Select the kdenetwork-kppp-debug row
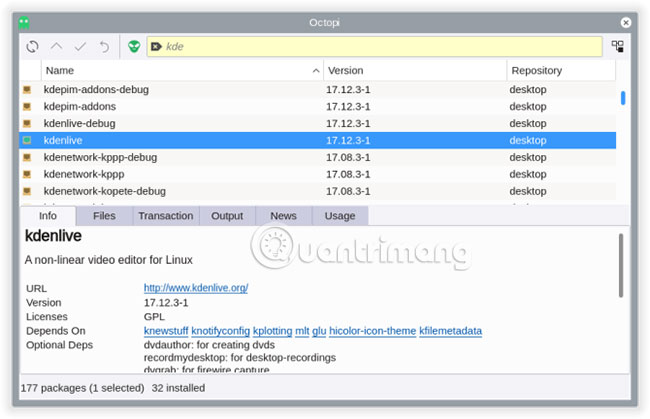 [x=318, y=157]
